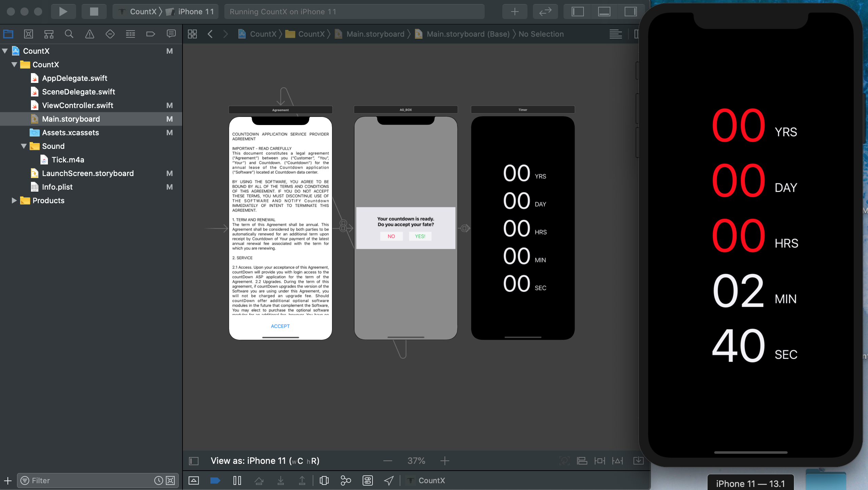Screen dimensions: 868x490
Task: Click Simulate Location arrow icon
Action: tap(389, 480)
